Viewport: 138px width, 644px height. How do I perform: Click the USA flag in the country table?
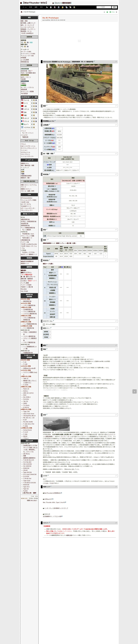[x=22, y=100]
